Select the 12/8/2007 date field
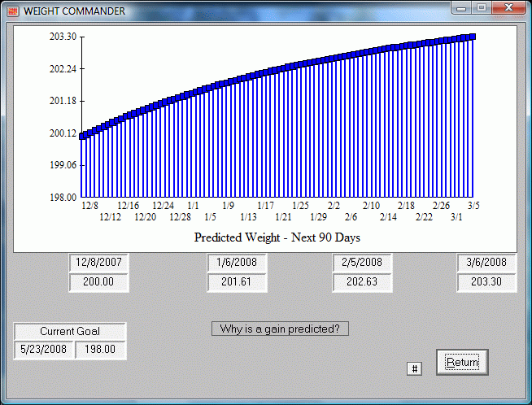This screenshot has height=405, width=532. click(98, 263)
